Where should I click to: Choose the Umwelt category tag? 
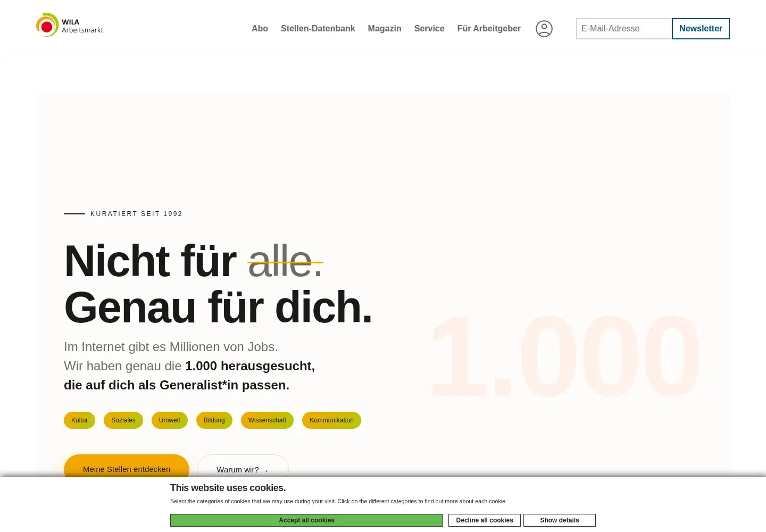(x=170, y=420)
